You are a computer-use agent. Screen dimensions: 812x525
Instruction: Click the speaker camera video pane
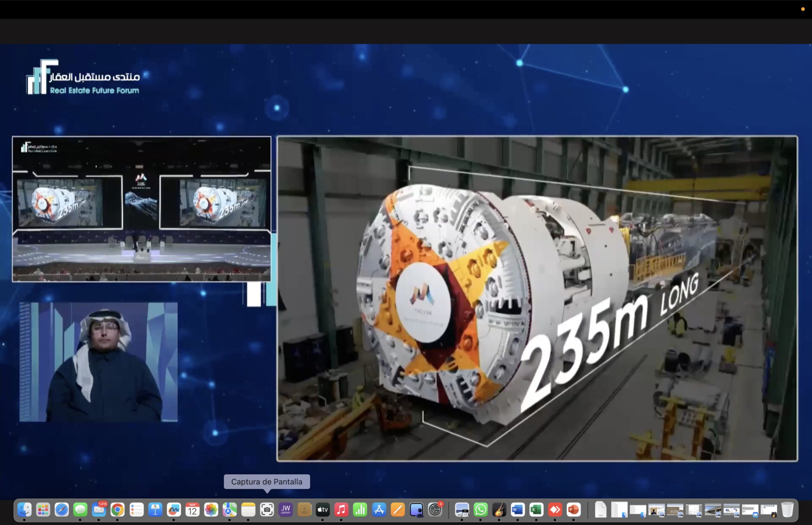(98, 362)
